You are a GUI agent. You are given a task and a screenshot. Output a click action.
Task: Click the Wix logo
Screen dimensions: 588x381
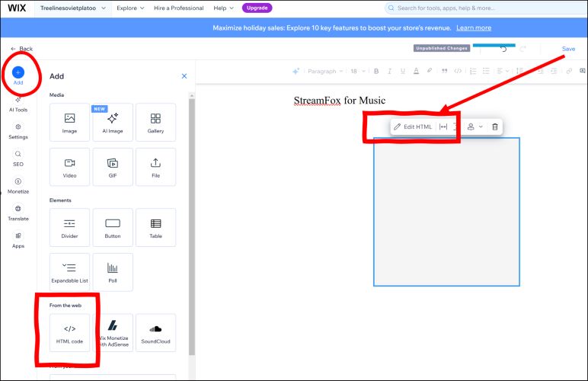pyautogui.click(x=17, y=8)
